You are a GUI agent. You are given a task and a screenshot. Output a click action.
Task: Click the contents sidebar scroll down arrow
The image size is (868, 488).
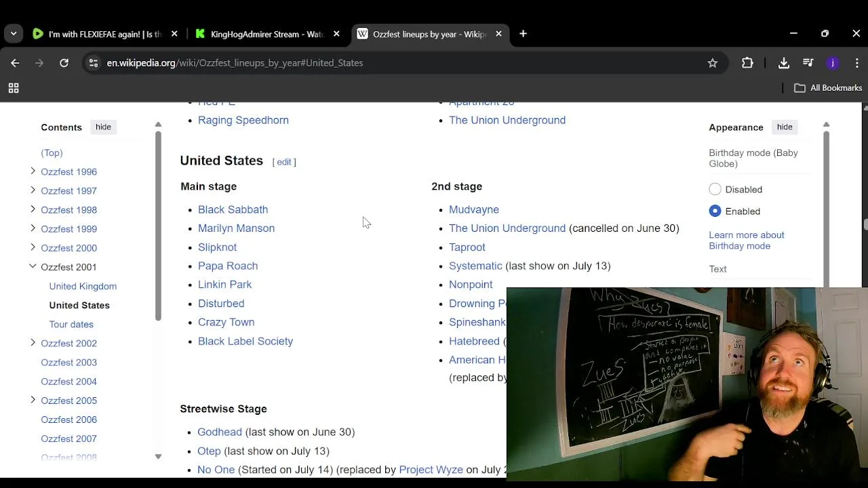tap(158, 457)
